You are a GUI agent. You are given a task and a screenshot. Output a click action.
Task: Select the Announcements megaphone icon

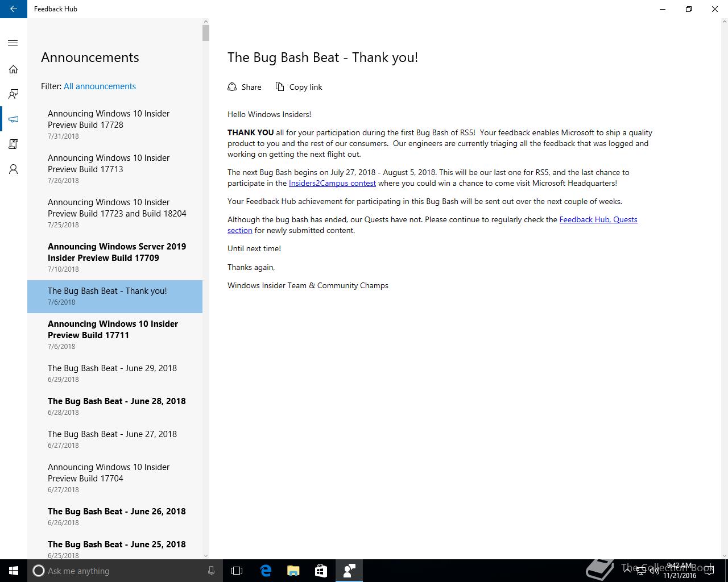tap(13, 119)
